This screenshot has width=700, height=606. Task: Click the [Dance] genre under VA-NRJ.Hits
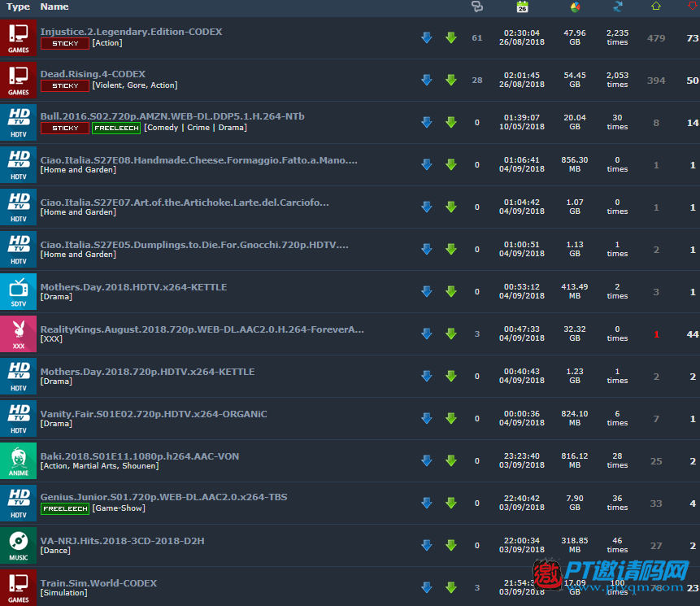(x=55, y=550)
